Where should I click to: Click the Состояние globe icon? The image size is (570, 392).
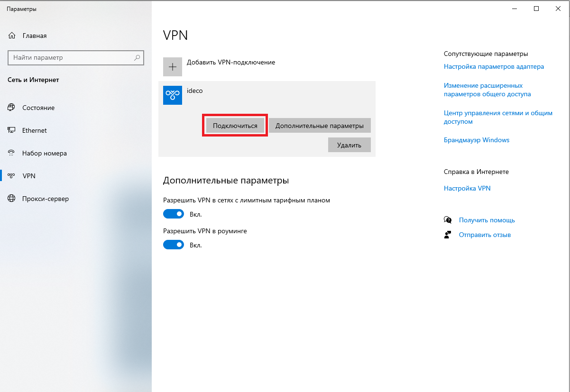tap(12, 108)
